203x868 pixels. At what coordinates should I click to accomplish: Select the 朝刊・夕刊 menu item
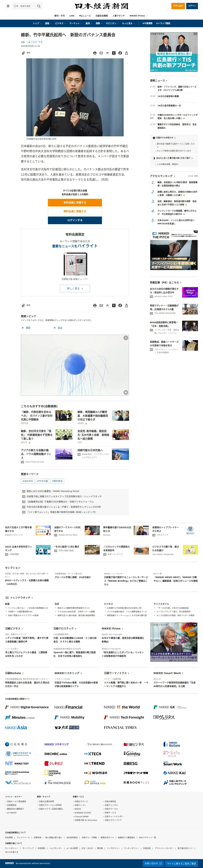pos(60,16)
